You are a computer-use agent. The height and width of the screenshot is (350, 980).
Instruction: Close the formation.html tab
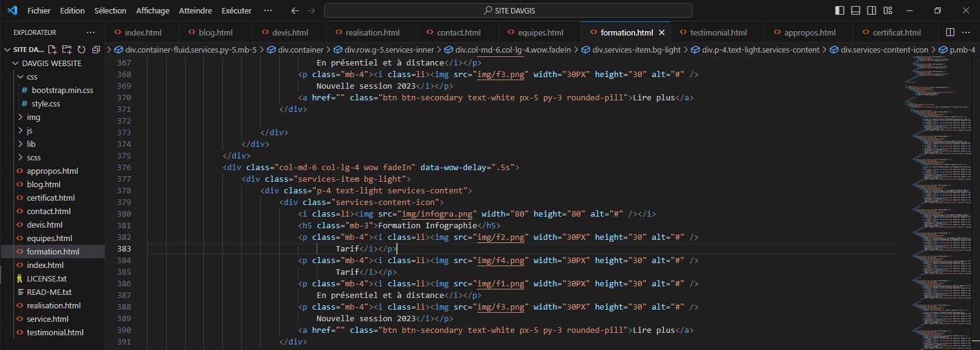pos(661,32)
